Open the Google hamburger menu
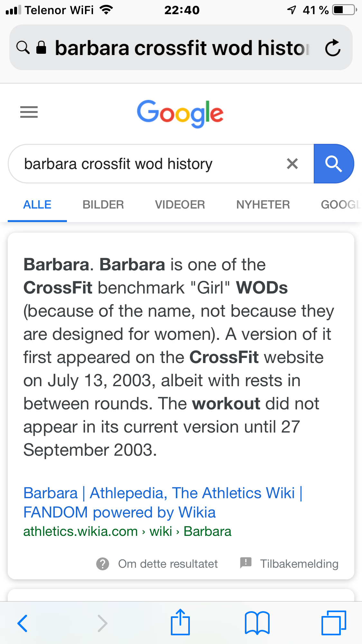Screen dimensions: 362x644 tap(29, 112)
